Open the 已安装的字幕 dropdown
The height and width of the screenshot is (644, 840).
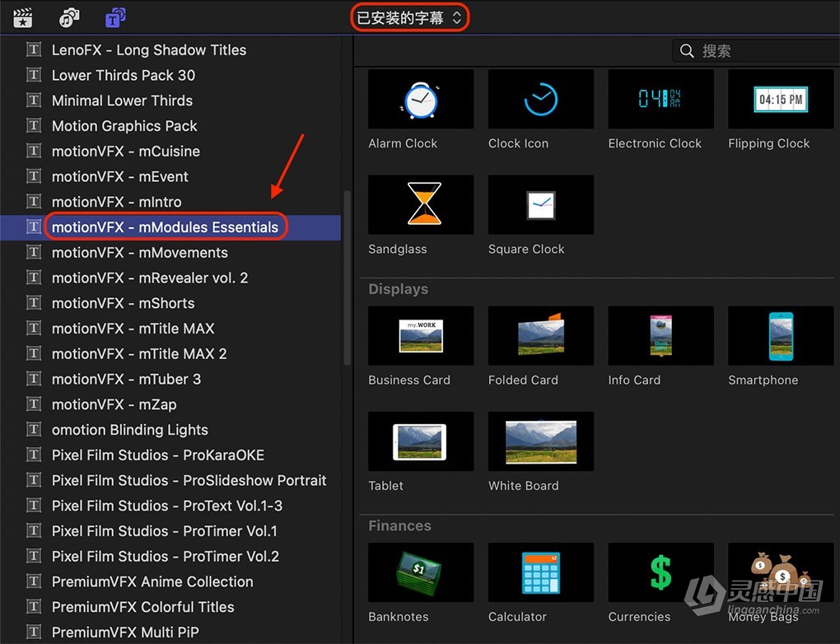pyautogui.click(x=409, y=17)
